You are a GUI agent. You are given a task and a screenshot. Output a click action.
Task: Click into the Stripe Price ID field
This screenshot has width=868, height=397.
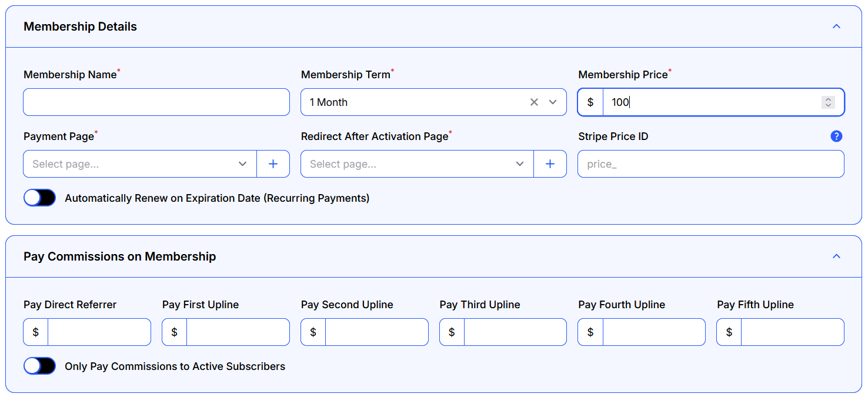coord(710,164)
